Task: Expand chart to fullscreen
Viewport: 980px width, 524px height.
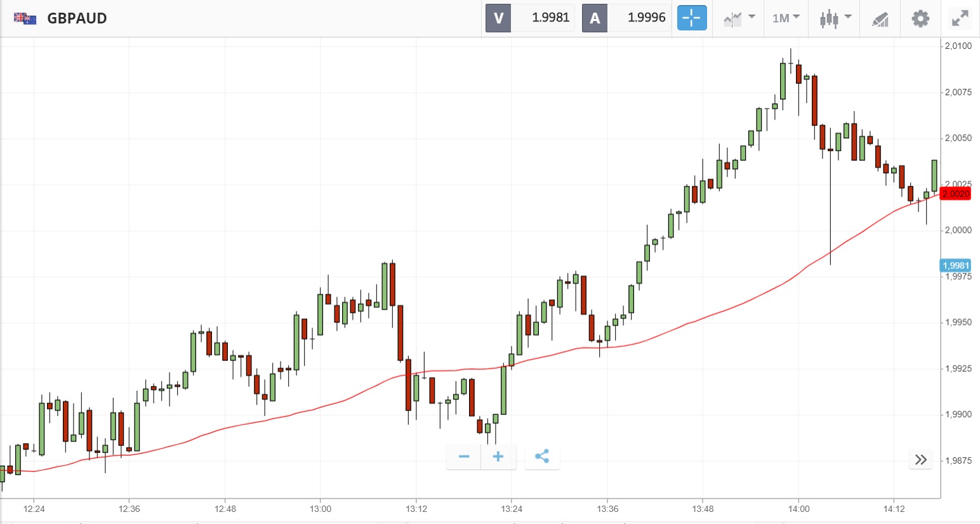Action: point(960,18)
